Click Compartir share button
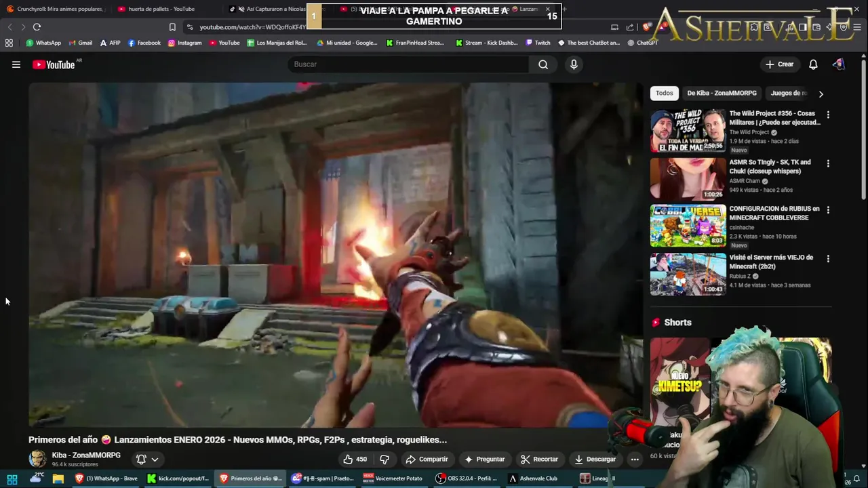 coord(427,459)
